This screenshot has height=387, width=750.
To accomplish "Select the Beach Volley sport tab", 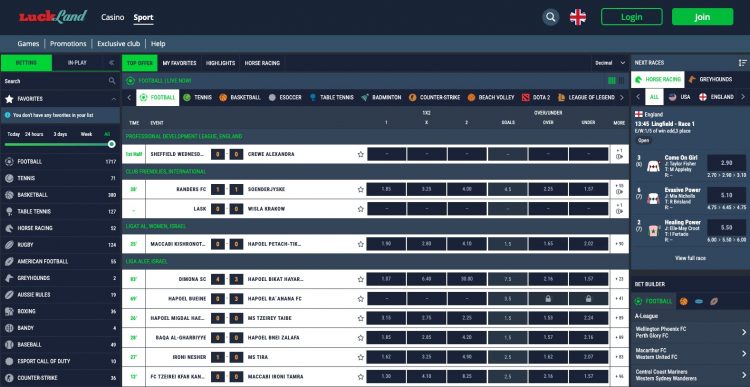I will 491,97.
